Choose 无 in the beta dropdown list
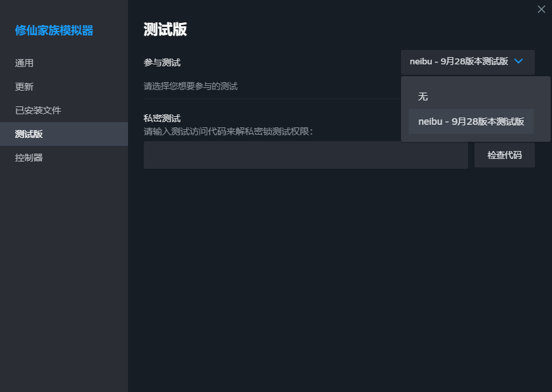Screen dimensions: 552x392 click(x=471, y=97)
